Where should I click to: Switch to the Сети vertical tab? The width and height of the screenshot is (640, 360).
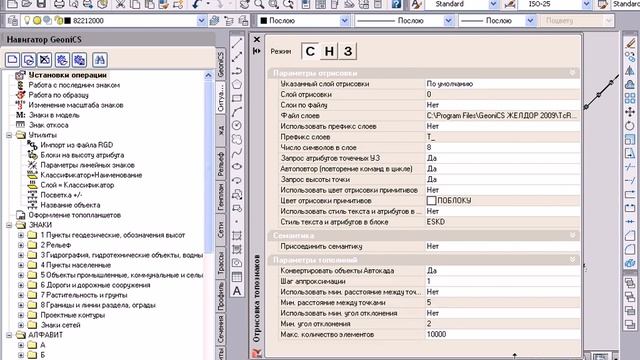220,231
